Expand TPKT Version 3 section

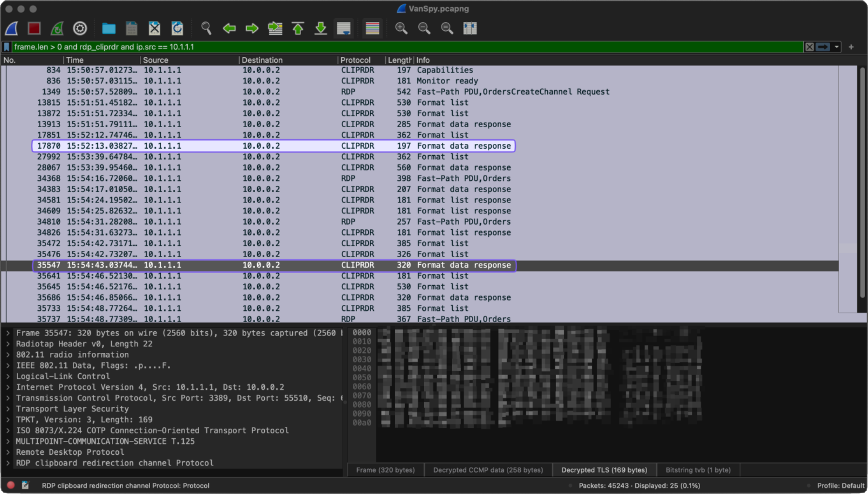pyautogui.click(x=7, y=420)
